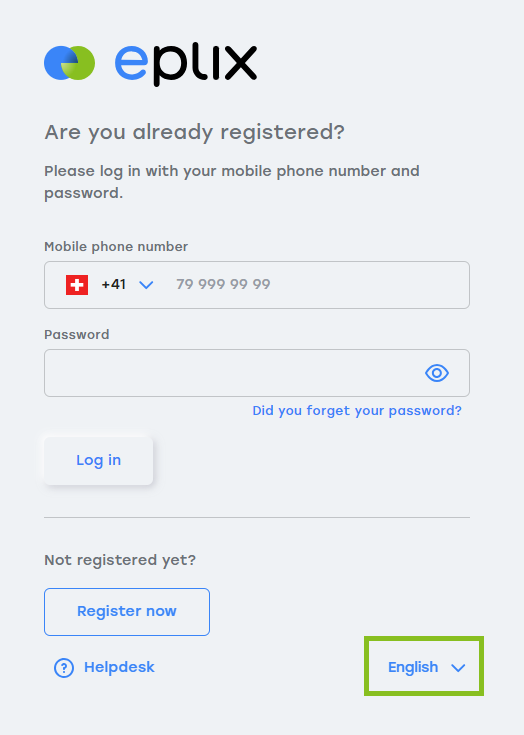Click the Mobile phone number label
Image resolution: width=524 pixels, height=735 pixels.
(x=116, y=247)
